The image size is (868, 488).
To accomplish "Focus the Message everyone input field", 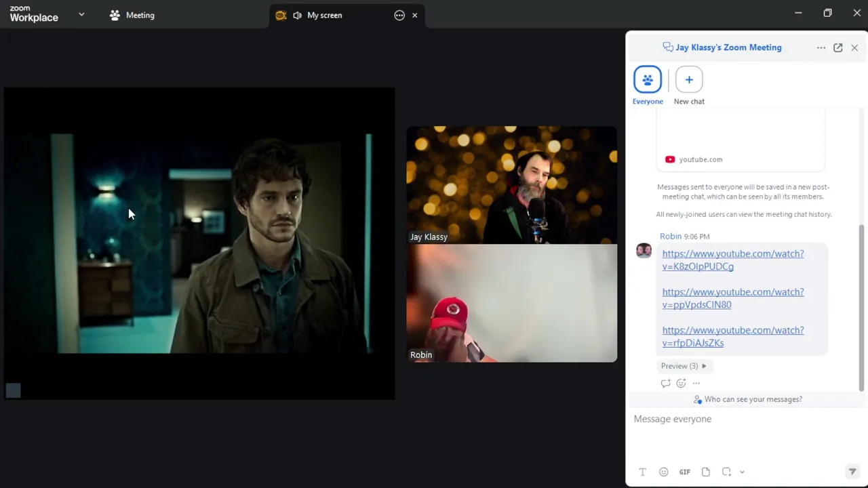I will click(x=745, y=434).
